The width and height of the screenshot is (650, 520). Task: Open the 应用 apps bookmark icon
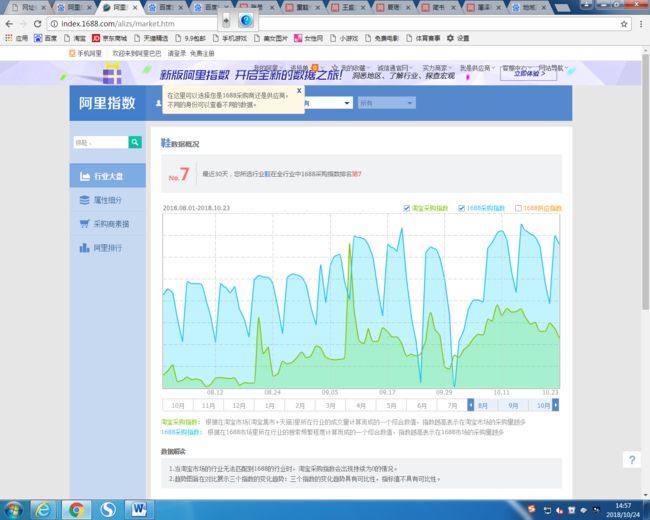(x=17, y=38)
